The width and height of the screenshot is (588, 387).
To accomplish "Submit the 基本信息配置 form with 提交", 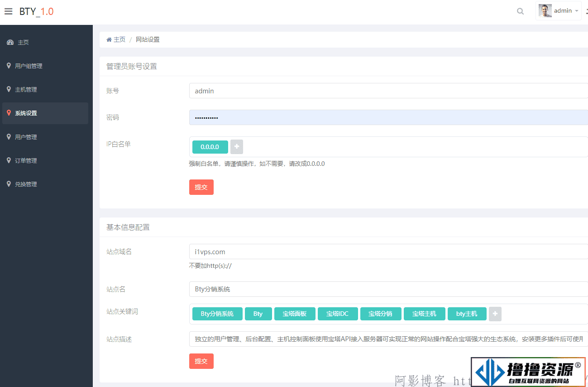I will point(201,361).
